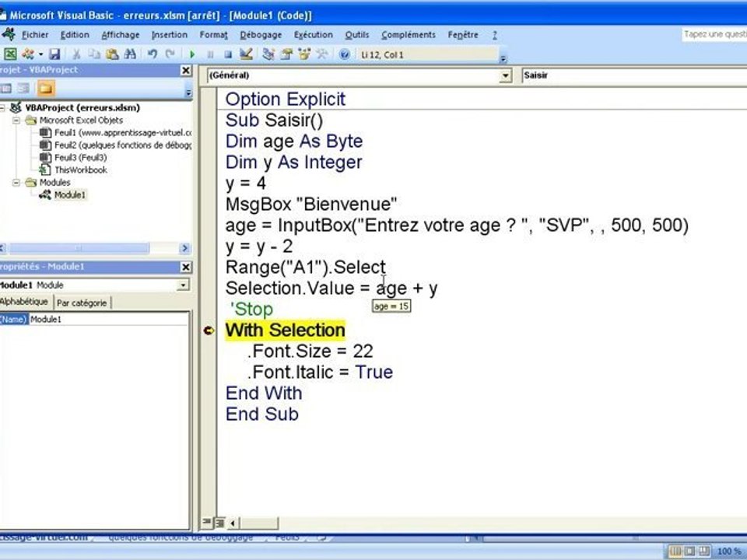
Task: Open the Insertion menu
Action: click(170, 35)
